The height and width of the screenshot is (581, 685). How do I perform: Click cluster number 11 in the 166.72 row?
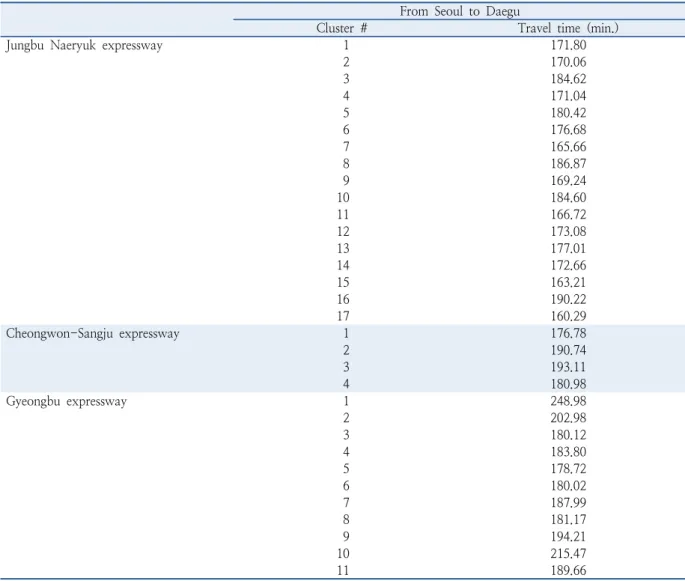tap(343, 214)
